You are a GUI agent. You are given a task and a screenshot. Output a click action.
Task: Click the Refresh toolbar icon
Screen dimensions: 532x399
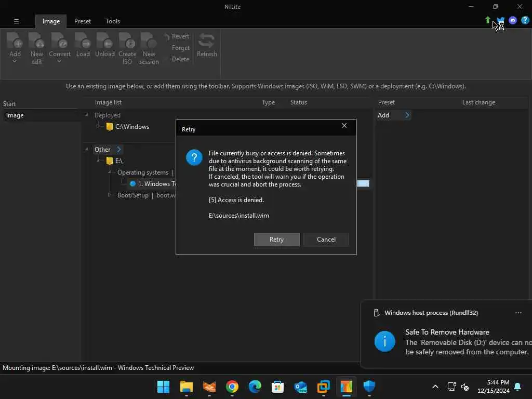(x=207, y=41)
